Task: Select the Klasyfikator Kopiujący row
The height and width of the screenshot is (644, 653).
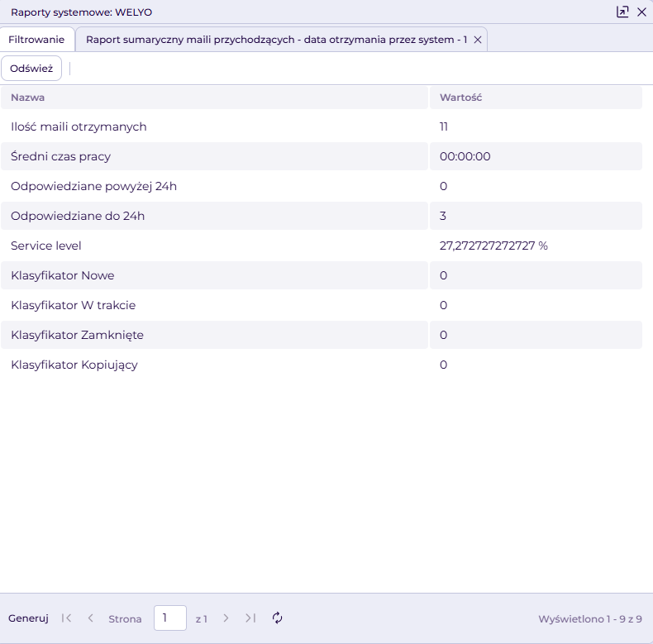Action: tap(321, 365)
